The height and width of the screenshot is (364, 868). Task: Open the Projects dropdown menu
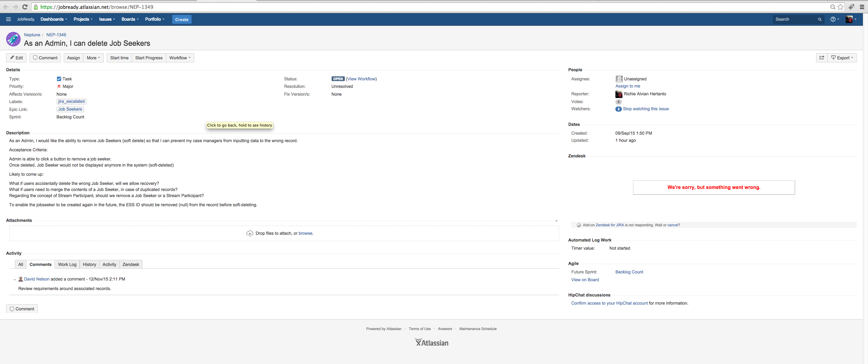(83, 19)
